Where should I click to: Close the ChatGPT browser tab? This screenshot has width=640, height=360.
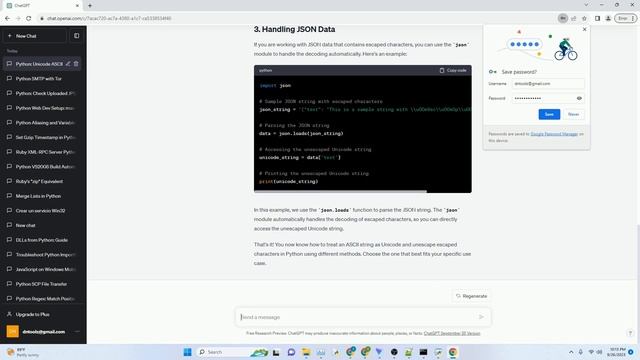(77, 6)
